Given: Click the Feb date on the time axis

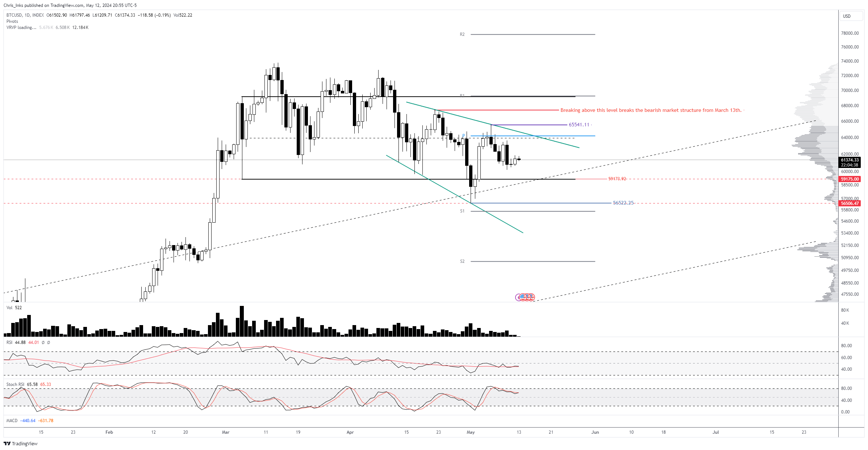Looking at the screenshot, I should (109, 432).
